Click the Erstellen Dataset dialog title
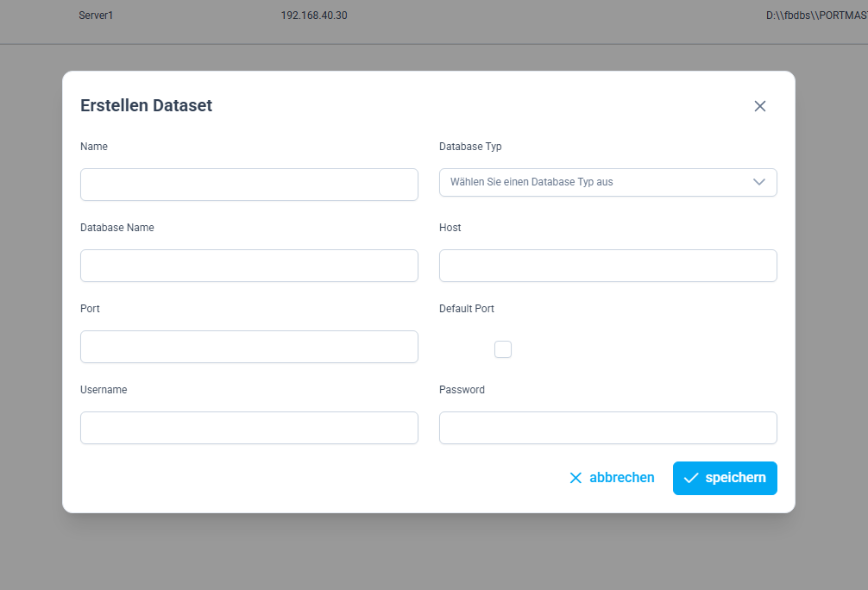Screen dimensions: 868x590 (146, 106)
